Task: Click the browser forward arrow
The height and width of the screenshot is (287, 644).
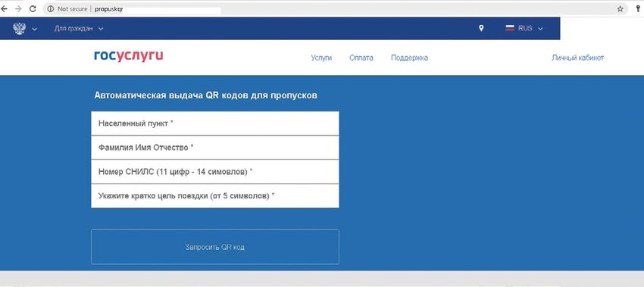Action: (x=18, y=8)
